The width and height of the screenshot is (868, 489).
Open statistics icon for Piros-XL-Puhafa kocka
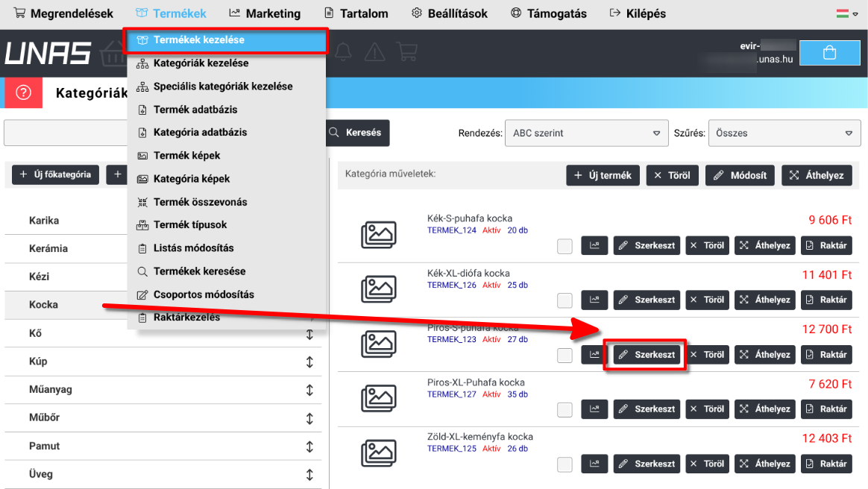coord(594,408)
